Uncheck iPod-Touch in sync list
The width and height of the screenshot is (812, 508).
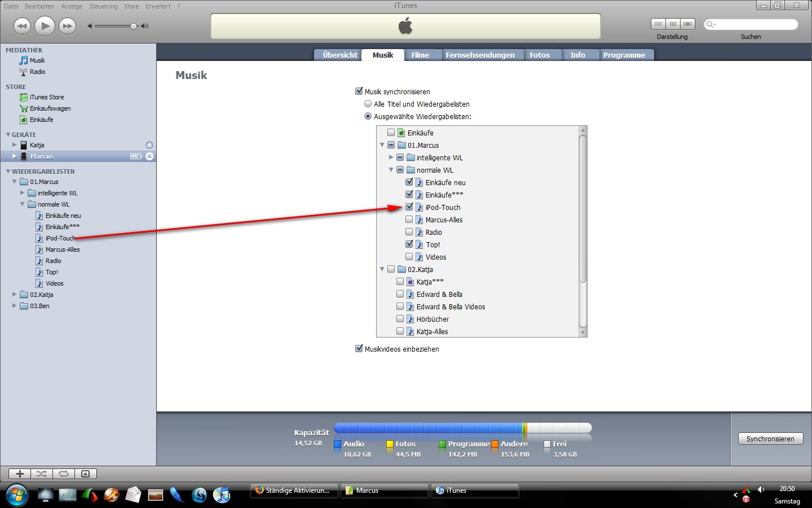coord(409,207)
